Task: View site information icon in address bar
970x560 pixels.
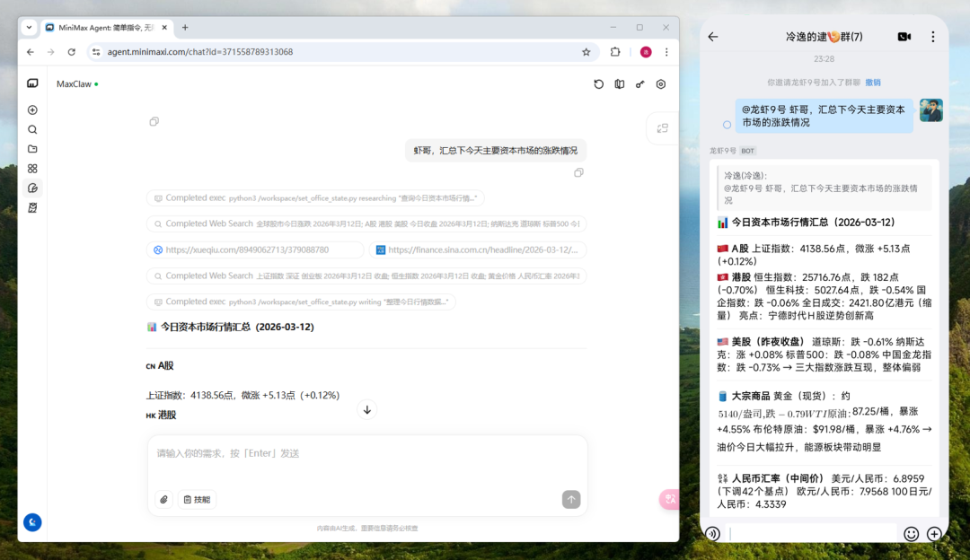Action: tap(96, 52)
